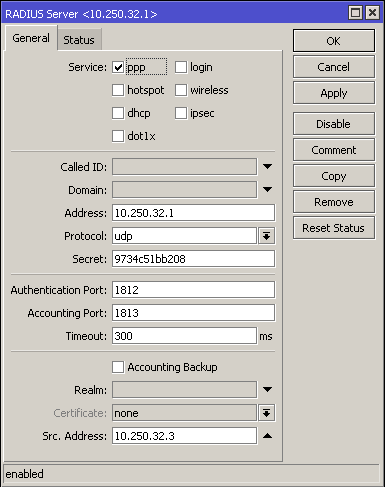Maximize the RADIUS Server window
The width and height of the screenshot is (385, 487).
click(355, 13)
